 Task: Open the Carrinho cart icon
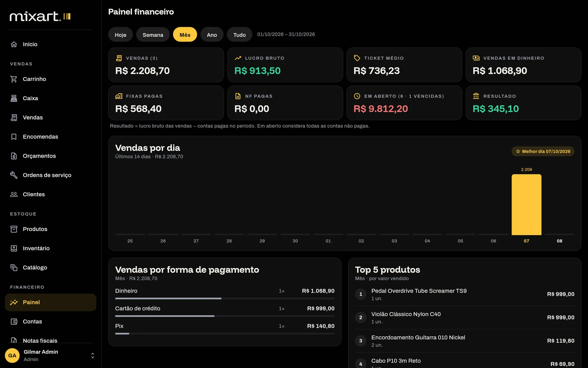(14, 79)
